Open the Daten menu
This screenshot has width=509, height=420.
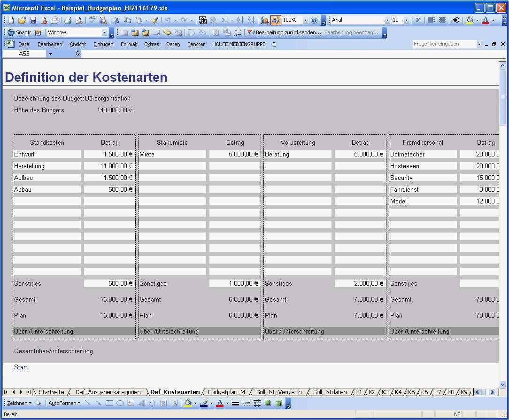[173, 44]
